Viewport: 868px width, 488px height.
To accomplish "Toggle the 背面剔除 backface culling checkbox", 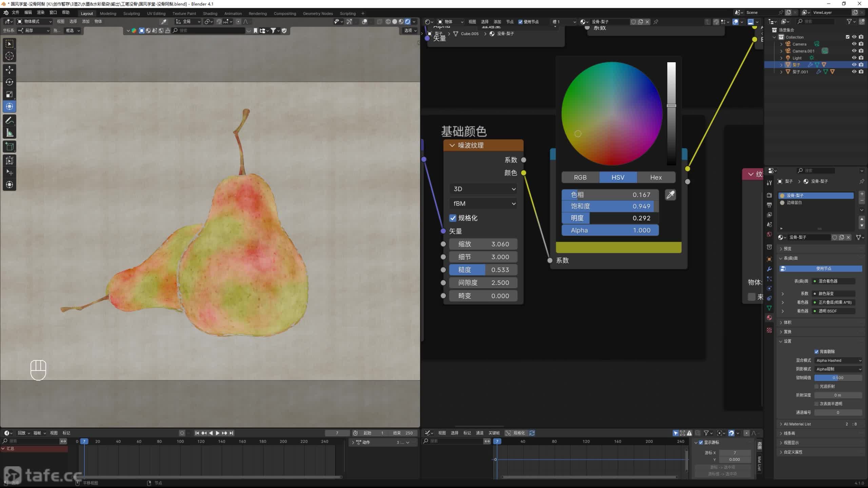I will tap(816, 351).
